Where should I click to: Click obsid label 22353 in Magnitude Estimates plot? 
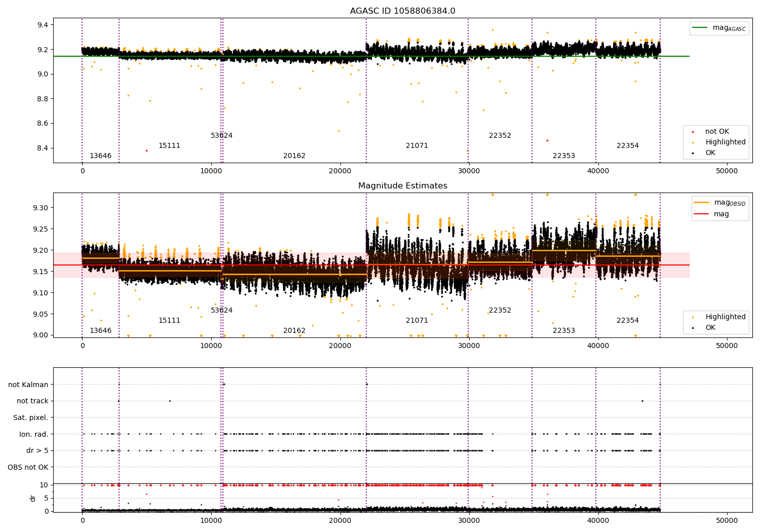[x=564, y=331]
